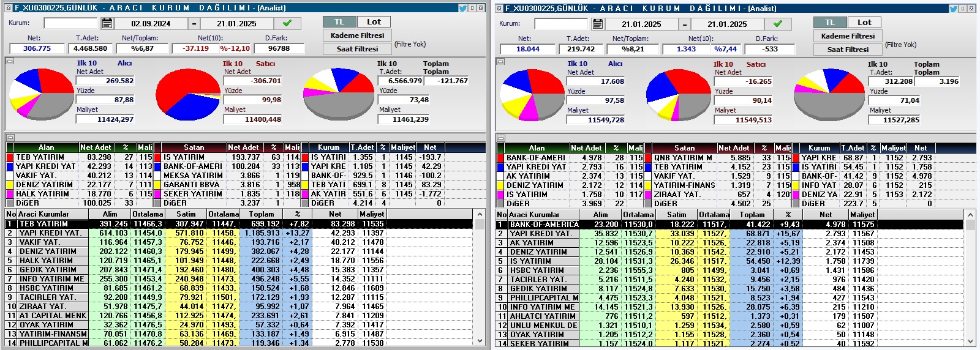Click up arrow of left window's list scrollbar
980x350 pixels.
pyautogui.click(x=480, y=214)
